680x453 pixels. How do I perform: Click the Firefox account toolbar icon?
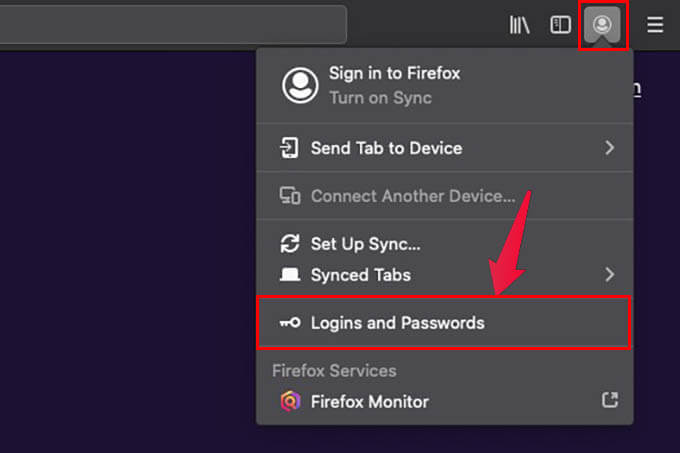pyautogui.click(x=602, y=25)
